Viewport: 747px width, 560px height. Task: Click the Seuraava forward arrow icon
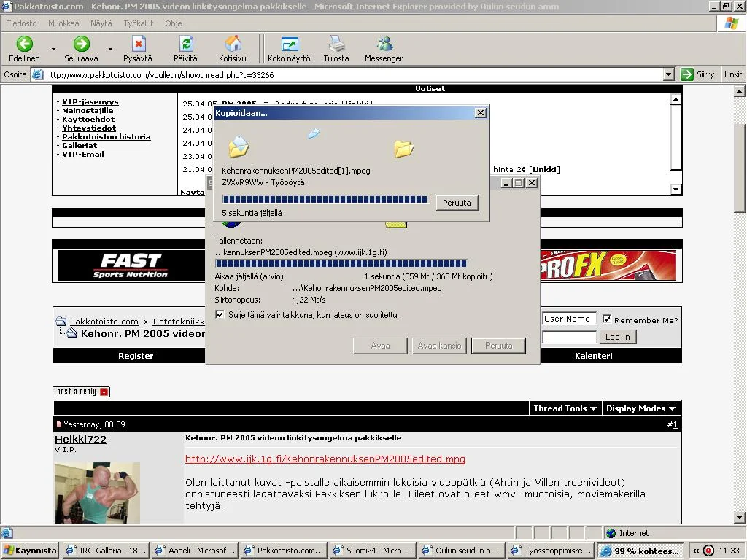click(81, 44)
